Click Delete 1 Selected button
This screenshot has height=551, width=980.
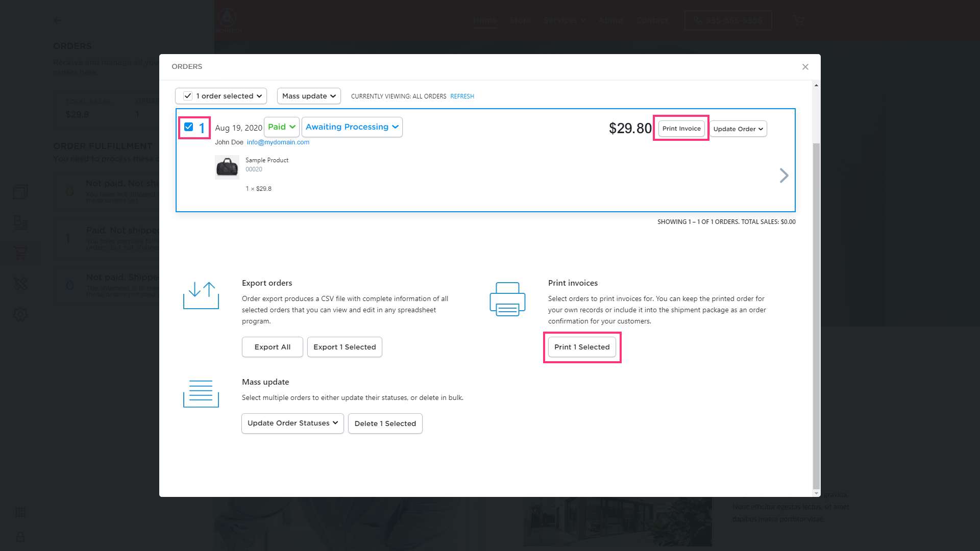pos(385,423)
